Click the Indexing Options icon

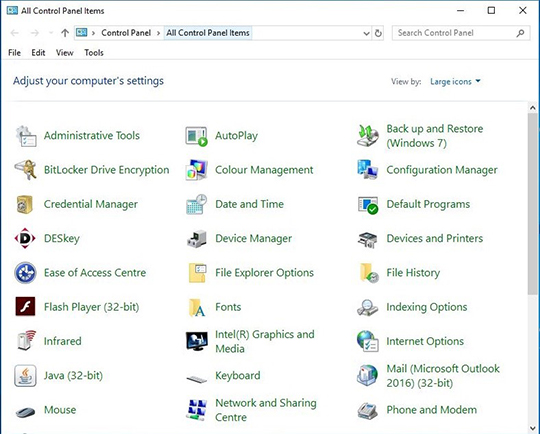pos(367,308)
